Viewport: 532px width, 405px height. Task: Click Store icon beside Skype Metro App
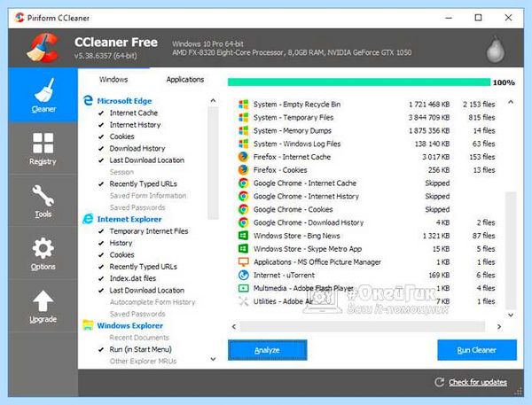coord(243,249)
